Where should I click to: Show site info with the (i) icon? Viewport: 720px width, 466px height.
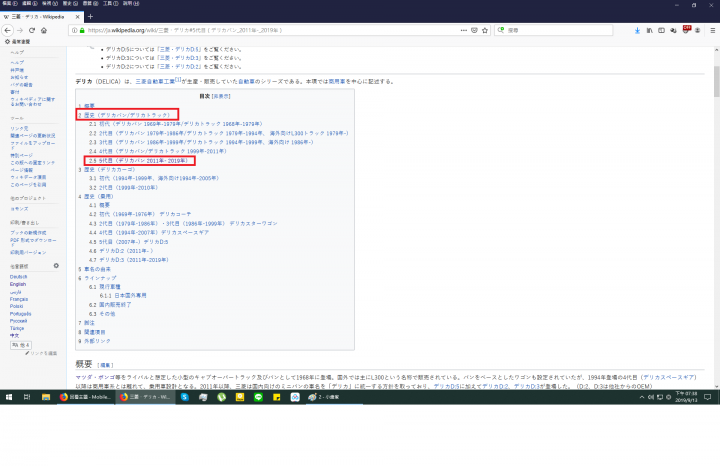click(74, 30)
